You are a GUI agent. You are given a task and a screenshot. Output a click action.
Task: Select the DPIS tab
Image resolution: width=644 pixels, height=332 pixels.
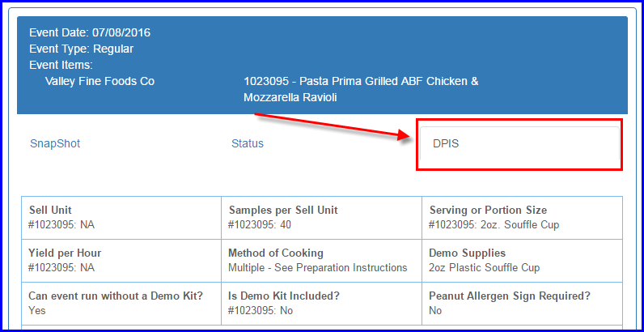tap(446, 144)
